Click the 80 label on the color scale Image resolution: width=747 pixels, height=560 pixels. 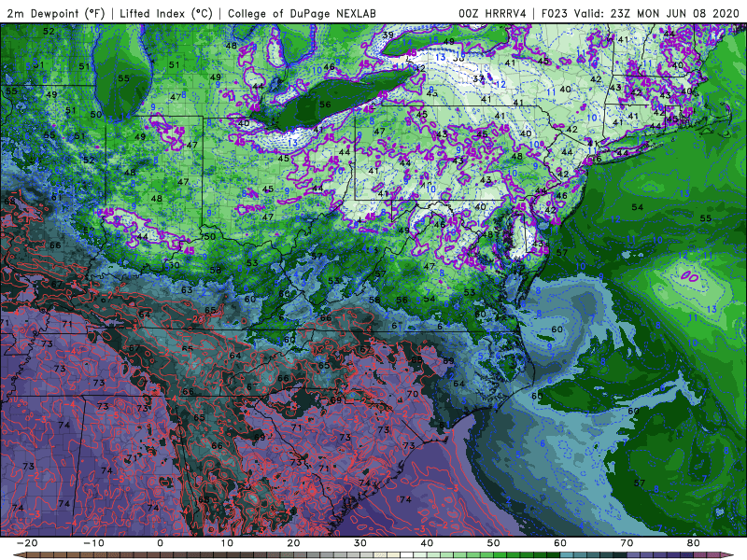pos(694,543)
